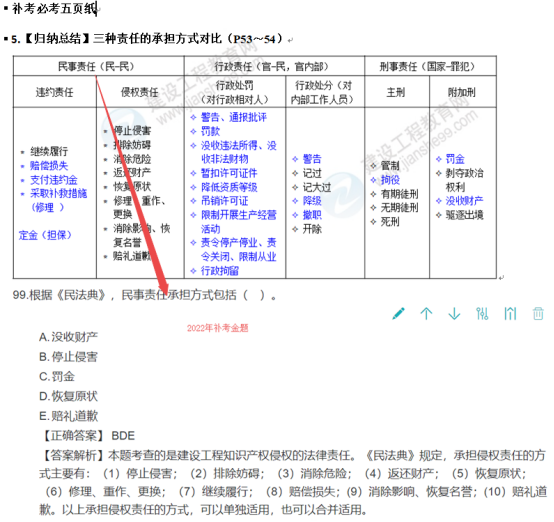554x522 pixels.
Task: Click the 行政责任 table header cell
Action: pyautogui.click(x=274, y=66)
